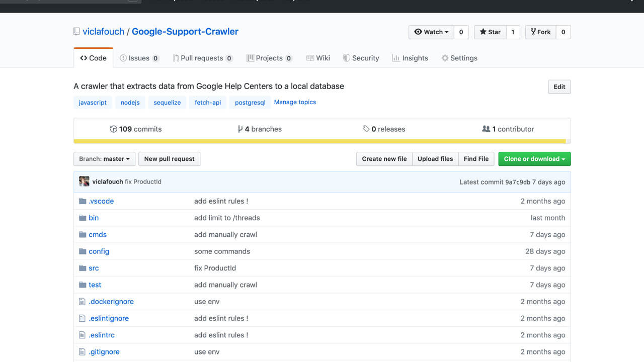Click the file icon next to .gitignore

pos(83,352)
